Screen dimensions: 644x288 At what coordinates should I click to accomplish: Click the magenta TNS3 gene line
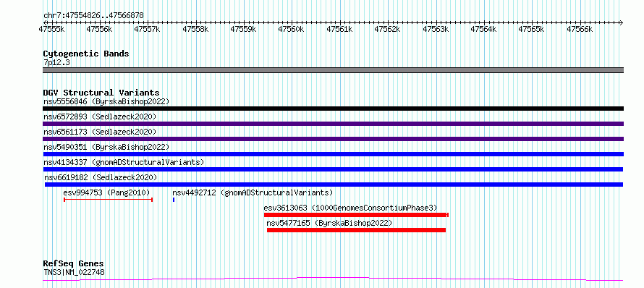(x=333, y=279)
